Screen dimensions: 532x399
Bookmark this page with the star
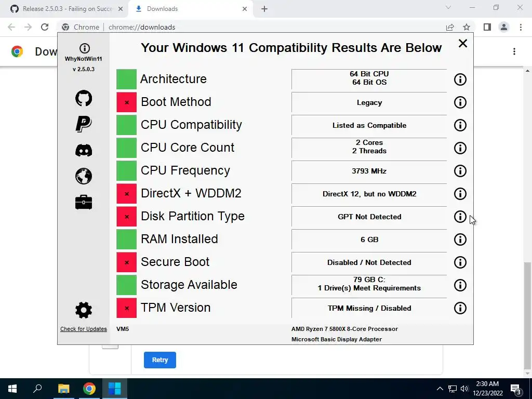click(x=467, y=27)
